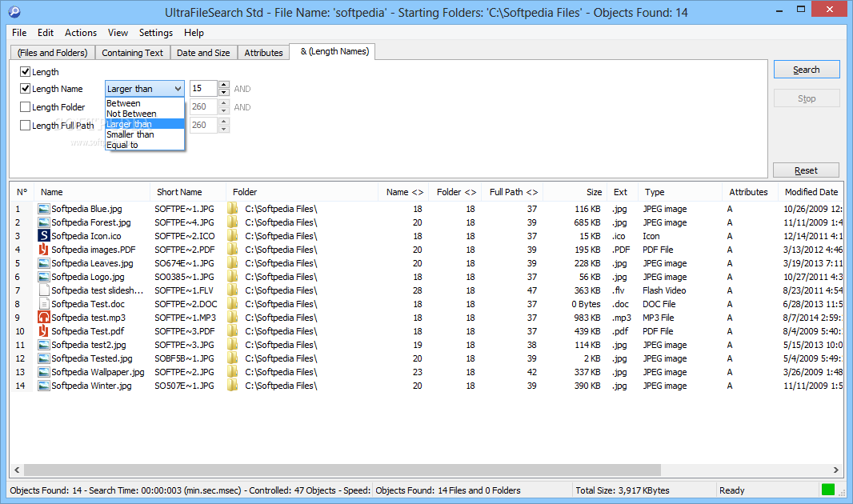Click the Length Name value field showing 15
The width and height of the screenshot is (853, 504).
click(203, 88)
